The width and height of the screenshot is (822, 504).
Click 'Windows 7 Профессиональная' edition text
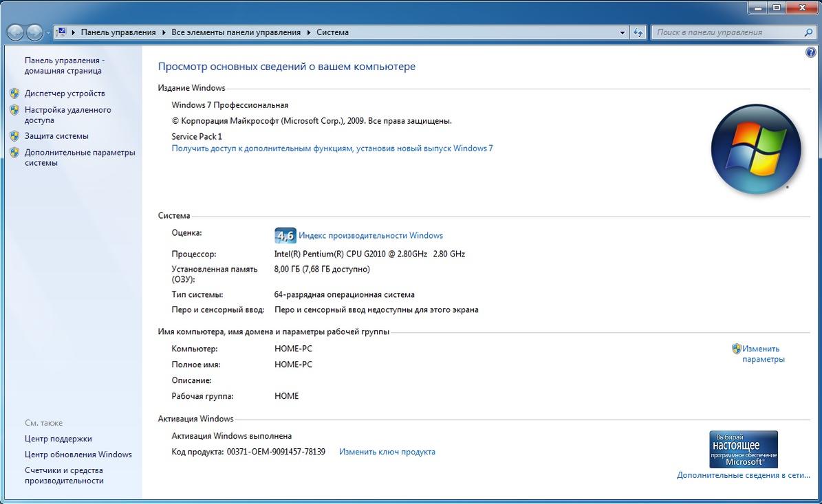tap(230, 105)
